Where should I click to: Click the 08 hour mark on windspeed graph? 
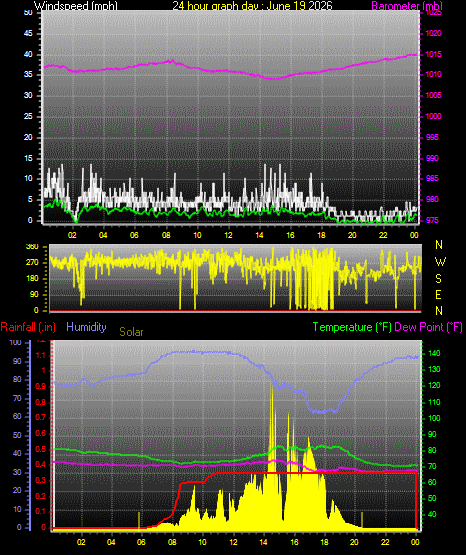[x=166, y=235]
